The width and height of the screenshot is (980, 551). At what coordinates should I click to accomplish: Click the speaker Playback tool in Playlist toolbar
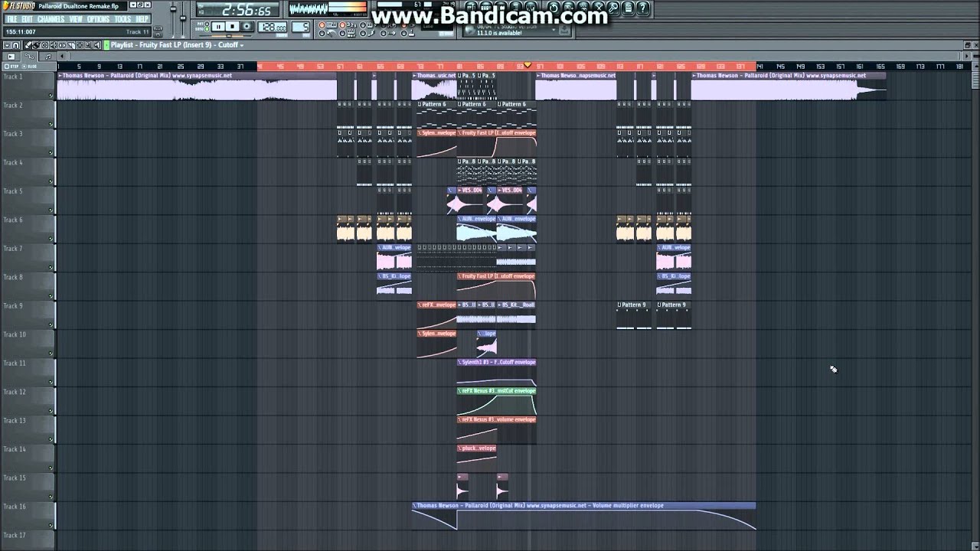96,45
